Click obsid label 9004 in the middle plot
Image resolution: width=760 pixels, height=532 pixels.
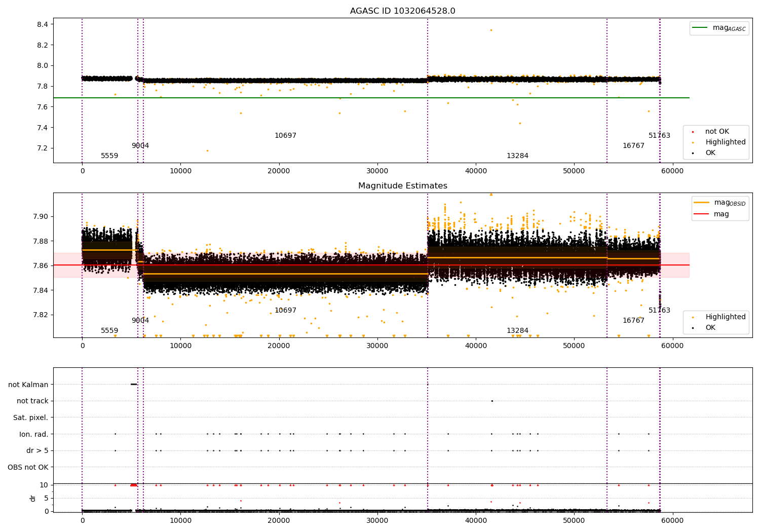(x=140, y=321)
